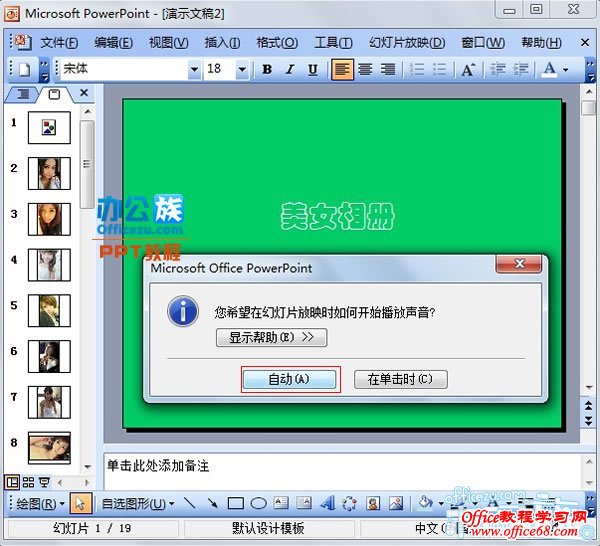Insert Picture from file icon
Screen dimensions: 600x546
tap(396, 504)
